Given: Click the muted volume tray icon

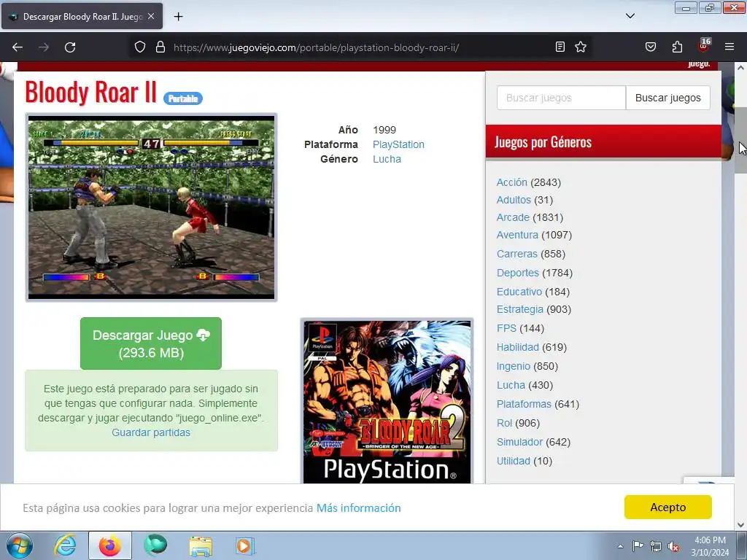Looking at the screenshot, I should (x=673, y=546).
